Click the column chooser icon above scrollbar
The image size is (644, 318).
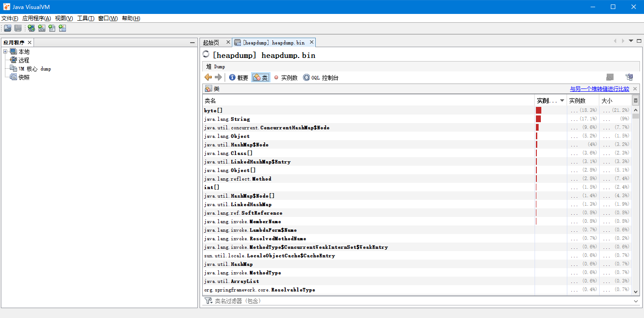point(635,101)
